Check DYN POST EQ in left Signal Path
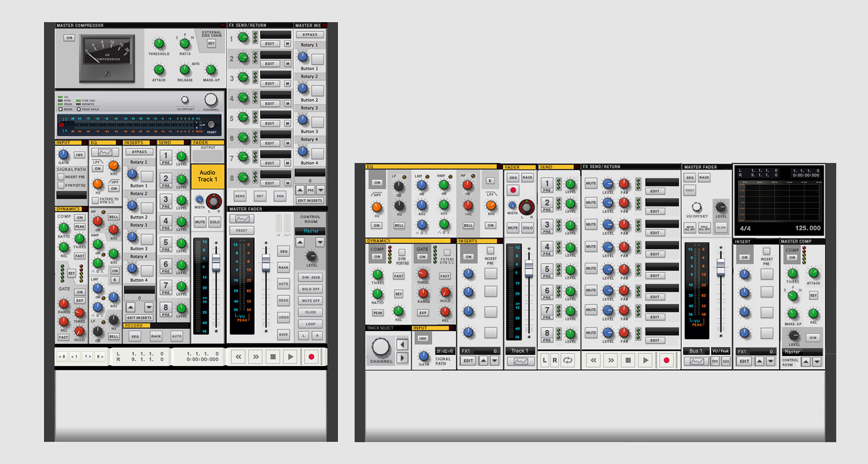This screenshot has height=464, width=868. 61,186
